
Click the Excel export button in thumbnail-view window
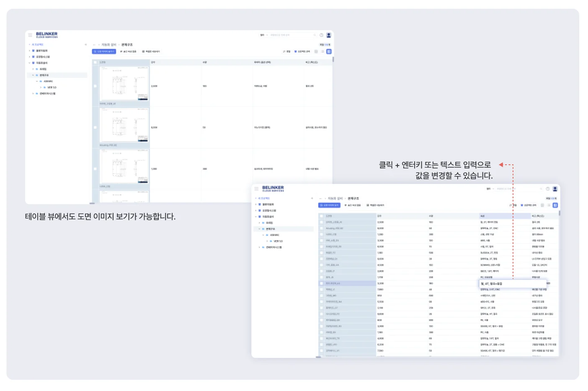[x=151, y=52]
